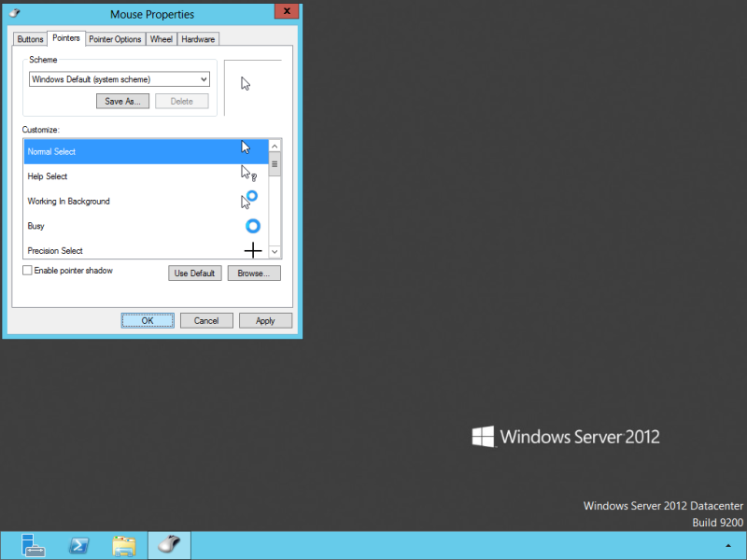Select the Working In Background row
The width and height of the screenshot is (747, 560).
point(146,201)
